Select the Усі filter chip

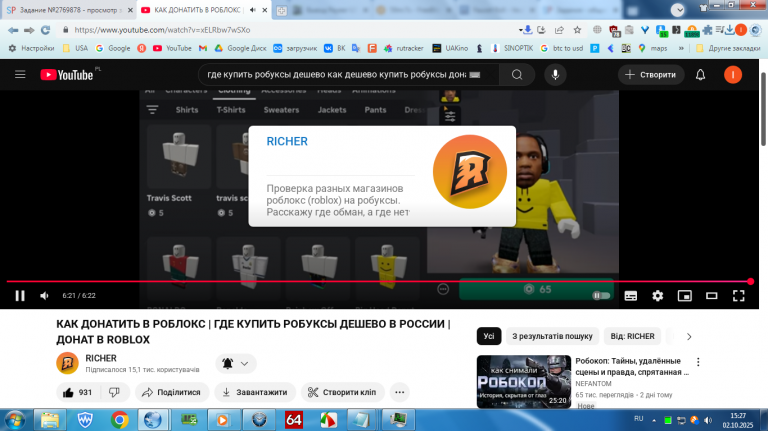pyautogui.click(x=489, y=336)
